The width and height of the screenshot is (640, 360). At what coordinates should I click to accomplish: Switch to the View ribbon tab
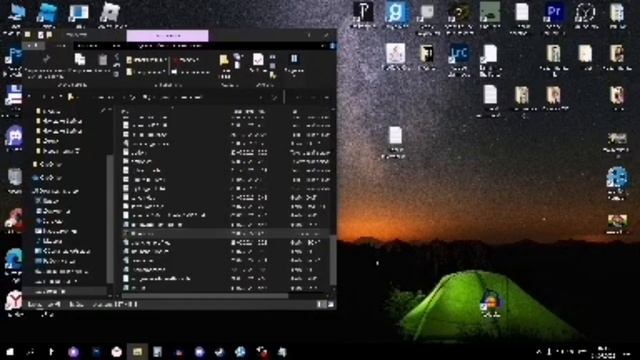click(117, 46)
